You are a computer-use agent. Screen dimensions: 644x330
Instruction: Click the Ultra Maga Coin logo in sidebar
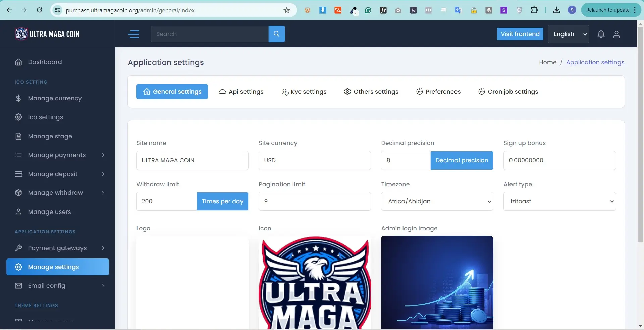47,34
